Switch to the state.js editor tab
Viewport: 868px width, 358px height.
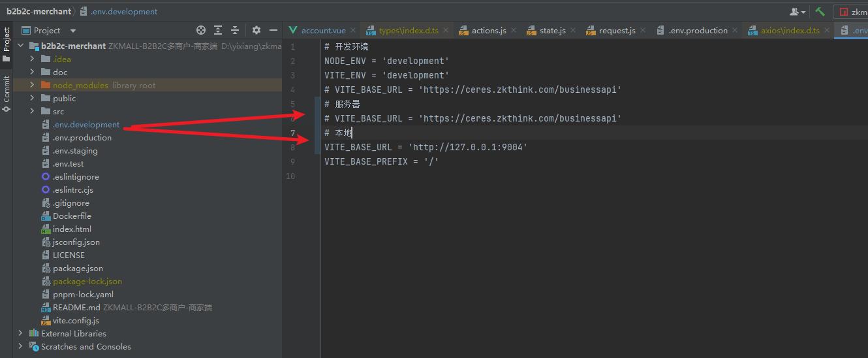coord(552,31)
